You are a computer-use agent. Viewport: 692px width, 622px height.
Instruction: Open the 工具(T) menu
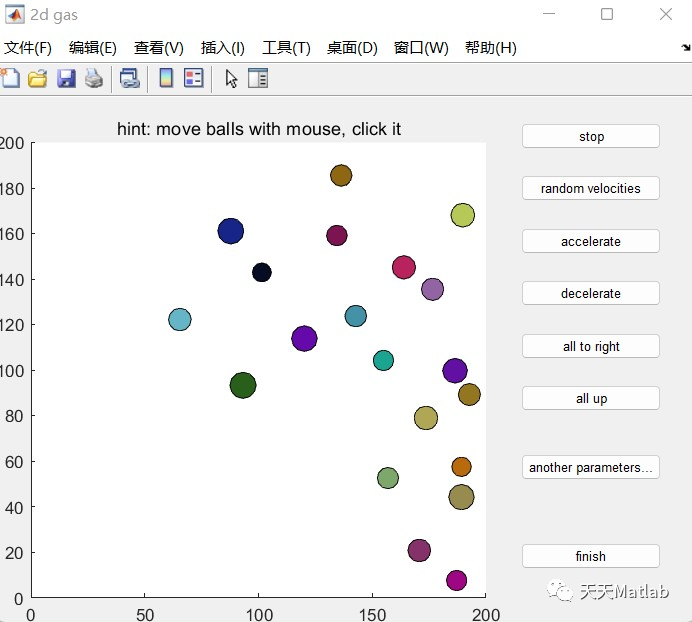click(286, 48)
